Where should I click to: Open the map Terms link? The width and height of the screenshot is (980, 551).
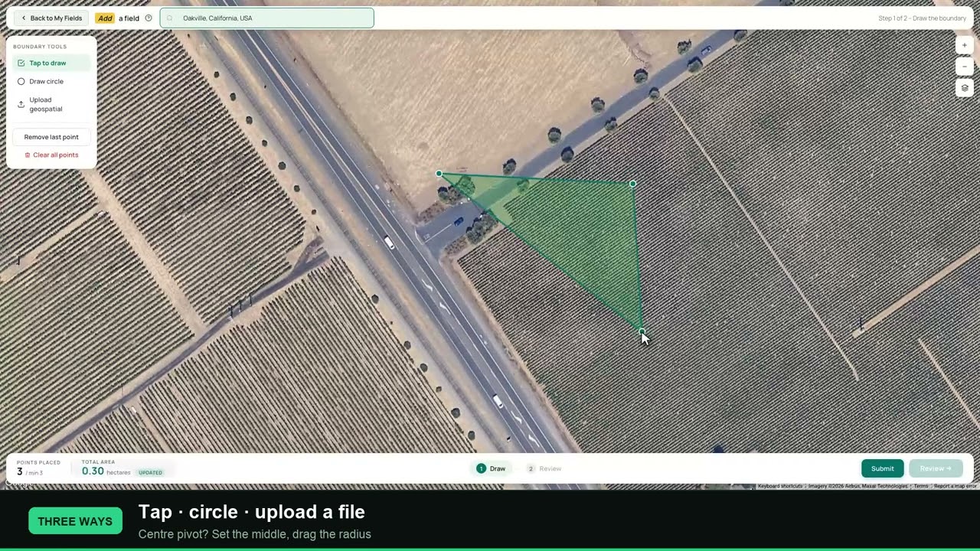921,486
